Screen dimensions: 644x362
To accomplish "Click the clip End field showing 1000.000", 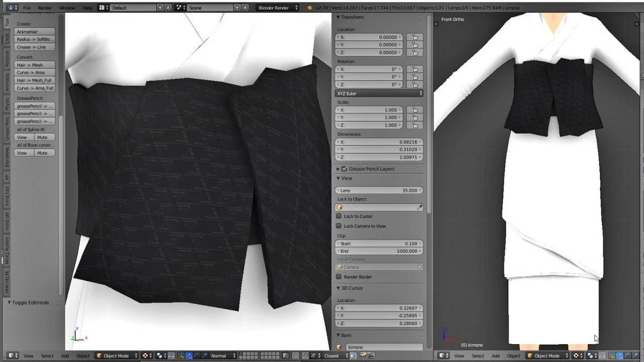I will coord(379,251).
